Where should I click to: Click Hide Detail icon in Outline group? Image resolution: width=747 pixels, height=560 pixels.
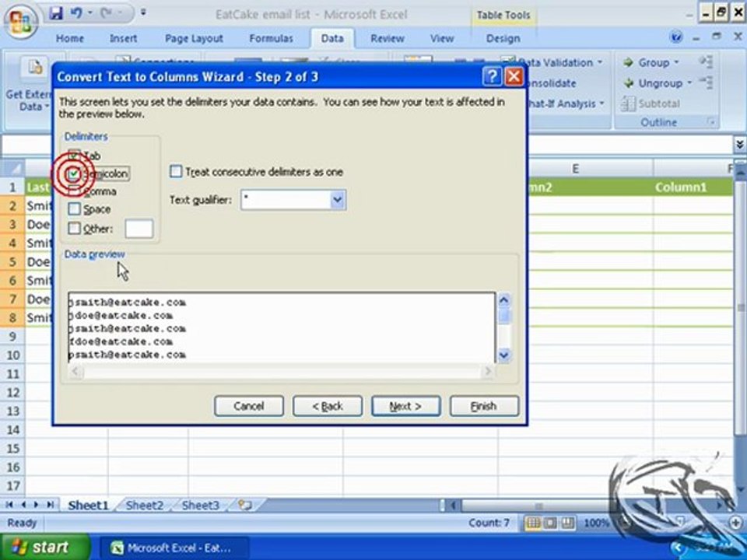click(x=706, y=82)
